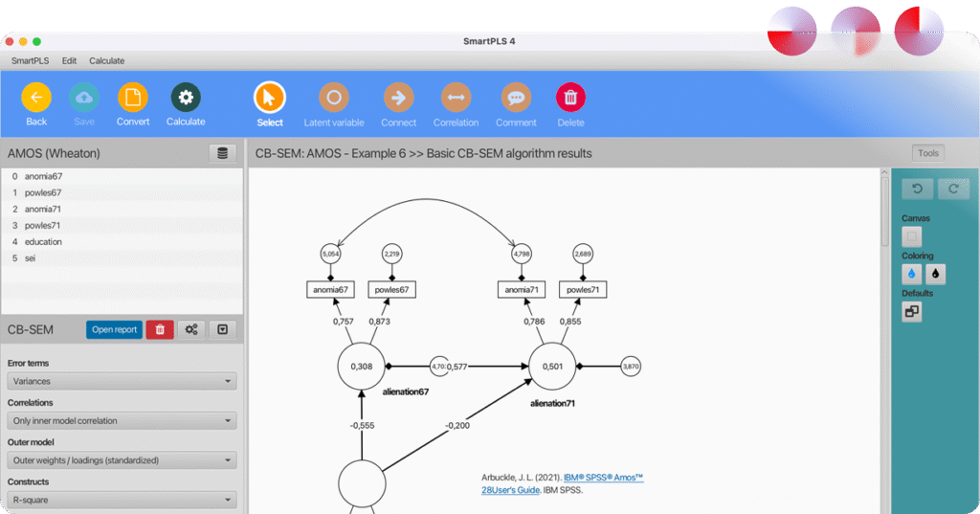Open the Edit menu
980x514 pixels.
point(69,60)
